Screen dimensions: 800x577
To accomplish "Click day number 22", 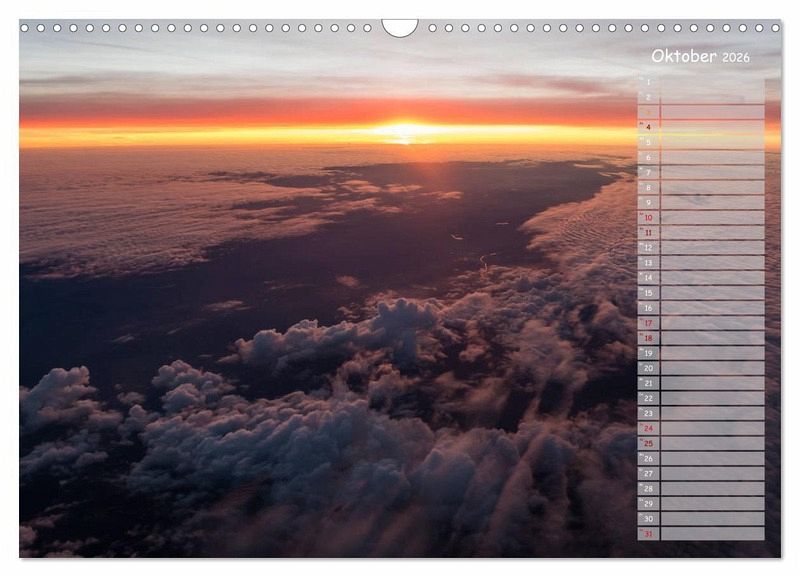I will pos(648,398).
